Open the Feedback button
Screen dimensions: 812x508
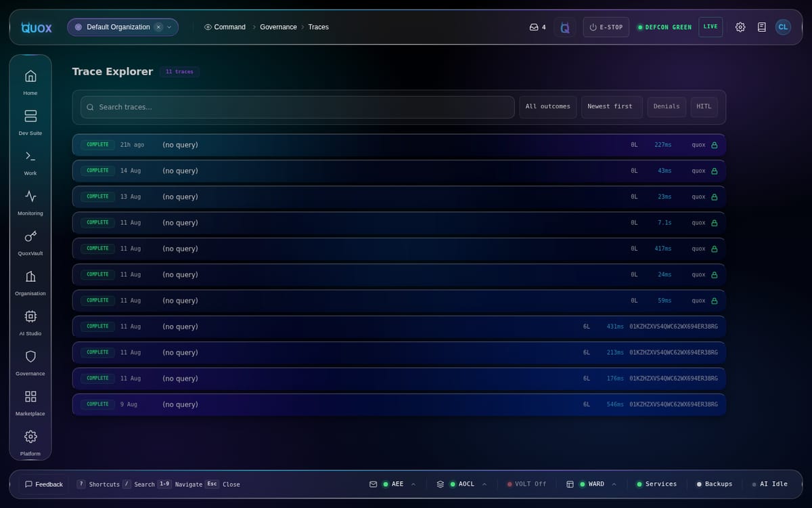coord(44,484)
